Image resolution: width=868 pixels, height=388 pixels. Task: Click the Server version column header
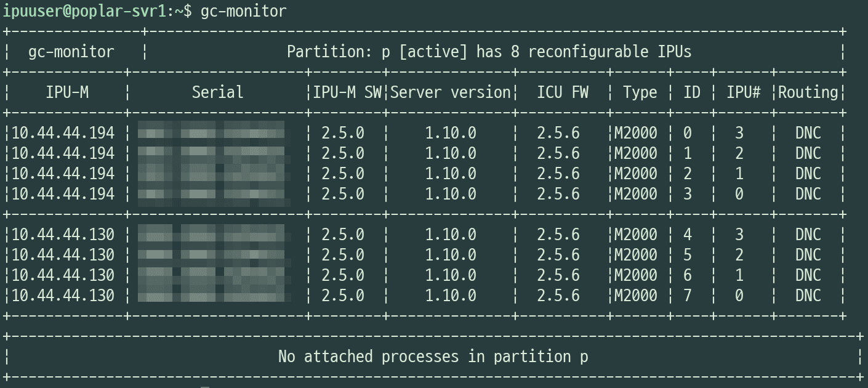point(451,92)
